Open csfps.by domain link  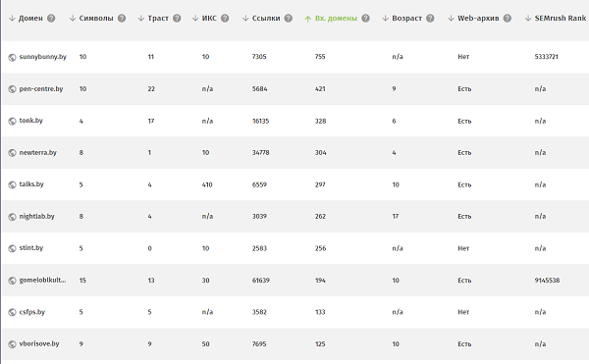coord(32,312)
